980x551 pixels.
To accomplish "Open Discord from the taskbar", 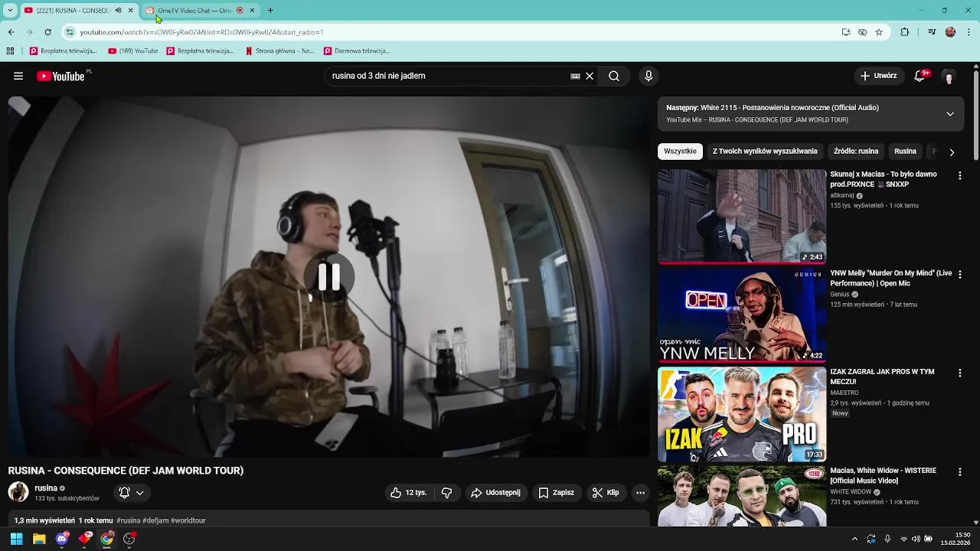I will pos(62,539).
